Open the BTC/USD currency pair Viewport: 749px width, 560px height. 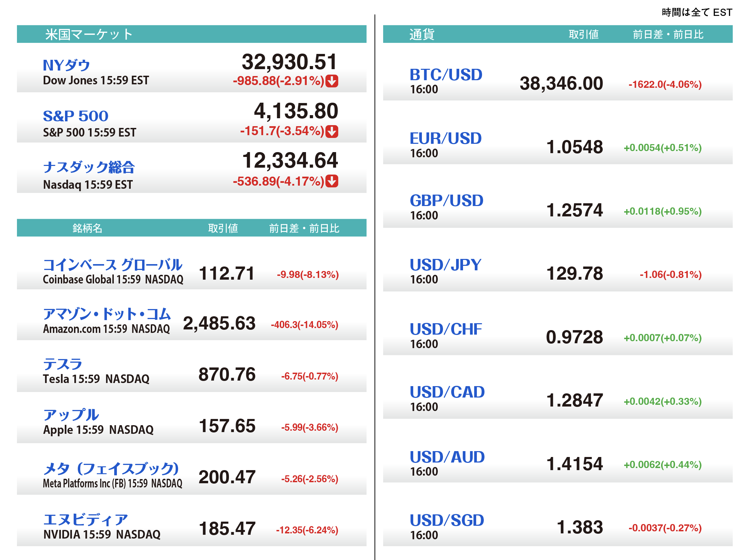(446, 75)
